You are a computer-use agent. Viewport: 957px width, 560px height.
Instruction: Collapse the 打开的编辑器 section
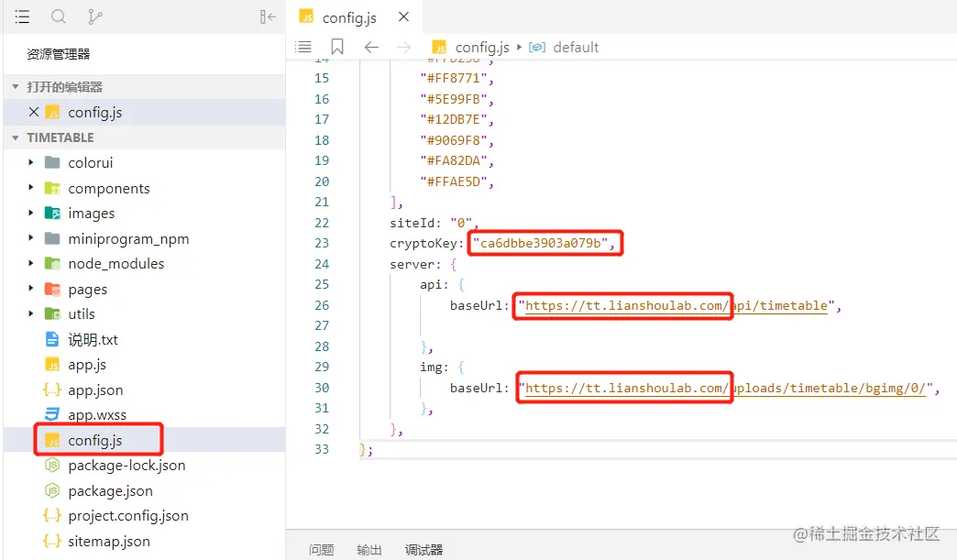(x=16, y=87)
